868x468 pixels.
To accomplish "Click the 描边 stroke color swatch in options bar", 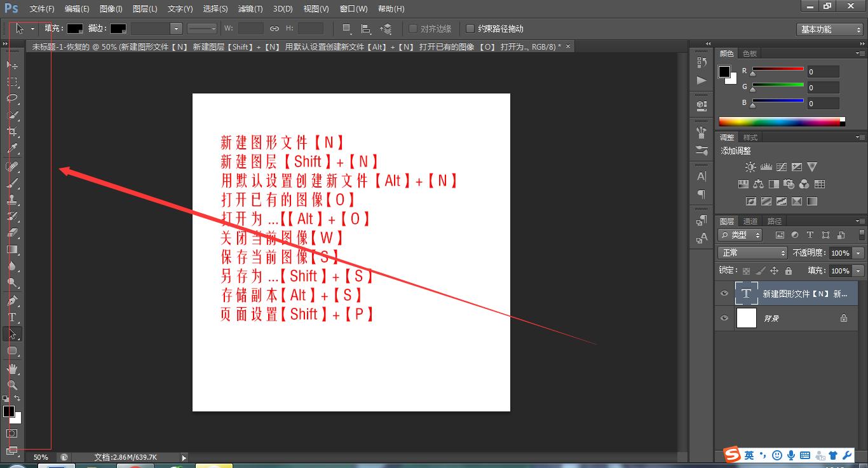I will pyautogui.click(x=118, y=29).
